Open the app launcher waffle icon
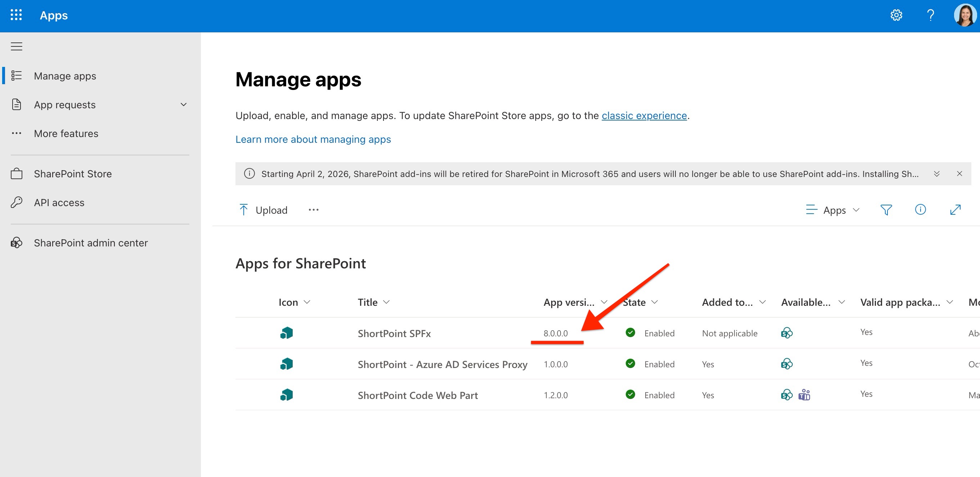980x477 pixels. tap(16, 15)
